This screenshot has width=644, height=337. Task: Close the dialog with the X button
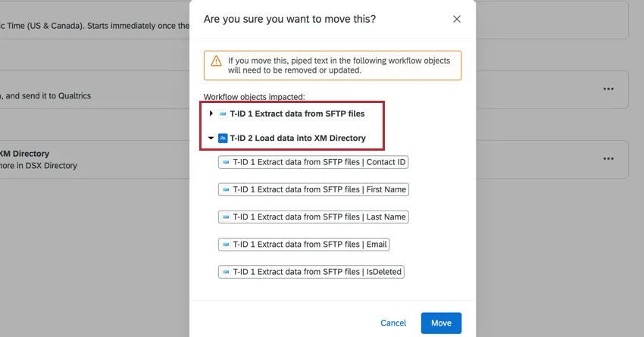click(457, 19)
